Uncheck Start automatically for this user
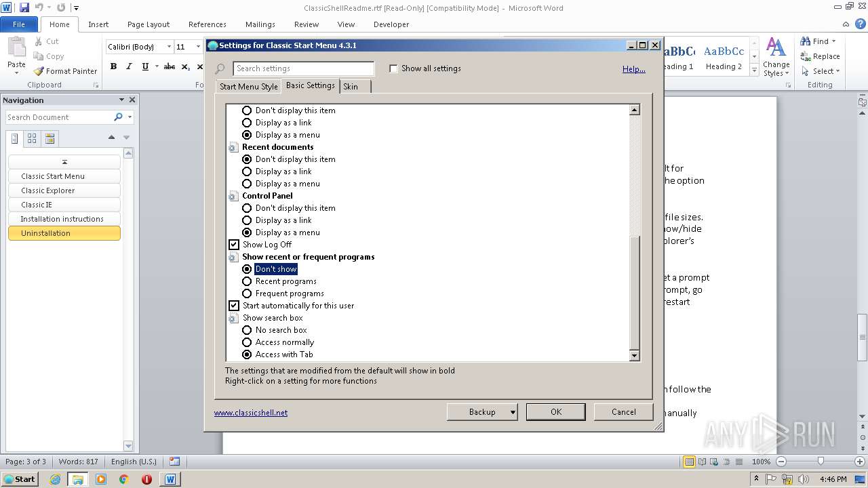Viewport: 868px width, 488px height. (234, 306)
